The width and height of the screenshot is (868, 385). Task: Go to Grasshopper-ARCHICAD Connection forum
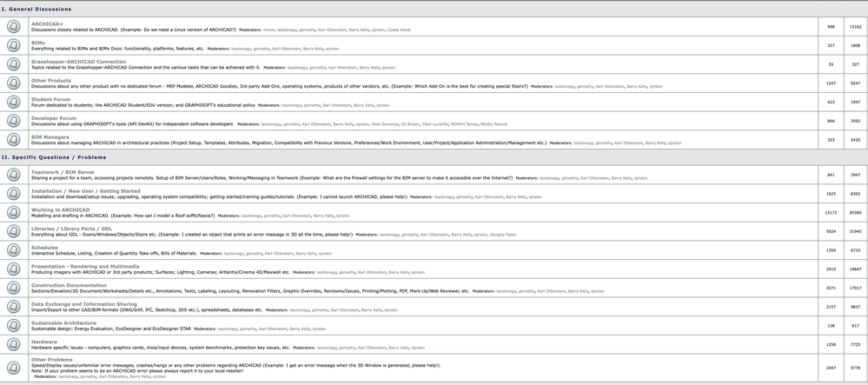[x=78, y=62]
